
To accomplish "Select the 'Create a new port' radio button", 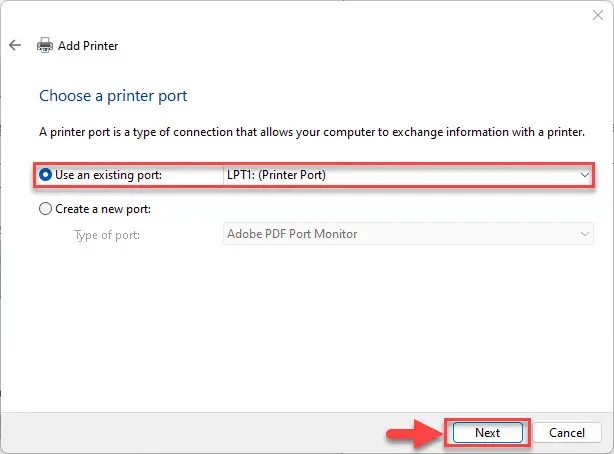I will click(46, 209).
